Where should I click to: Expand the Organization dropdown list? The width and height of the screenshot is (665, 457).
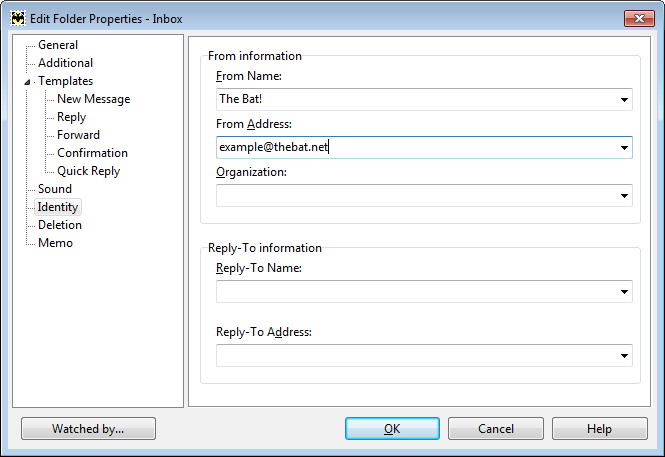[x=624, y=195]
